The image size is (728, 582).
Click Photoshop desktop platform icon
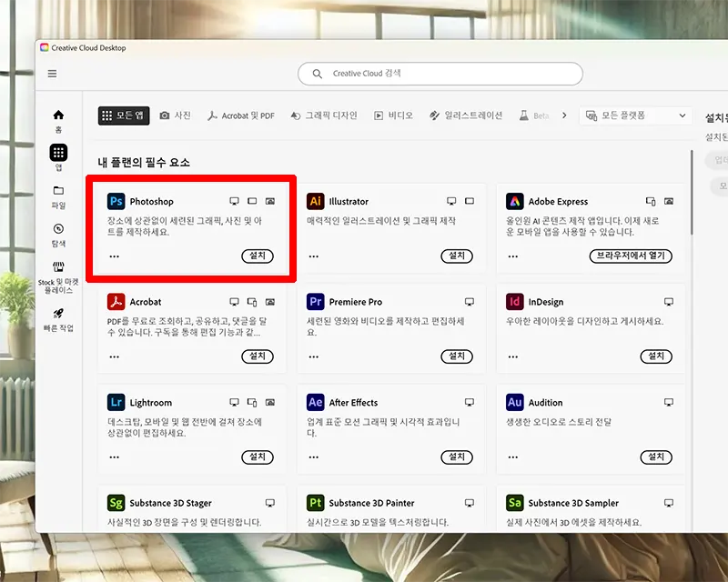click(x=234, y=201)
